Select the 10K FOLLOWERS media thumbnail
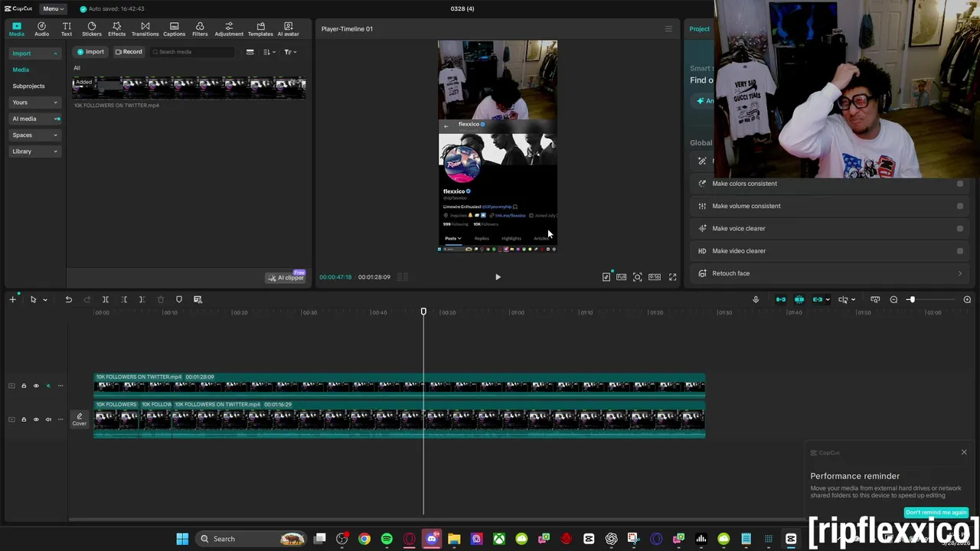980x551 pixels. click(189, 88)
